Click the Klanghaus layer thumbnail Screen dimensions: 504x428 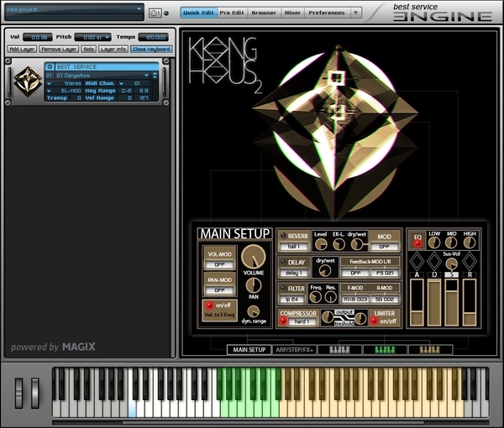coord(27,82)
